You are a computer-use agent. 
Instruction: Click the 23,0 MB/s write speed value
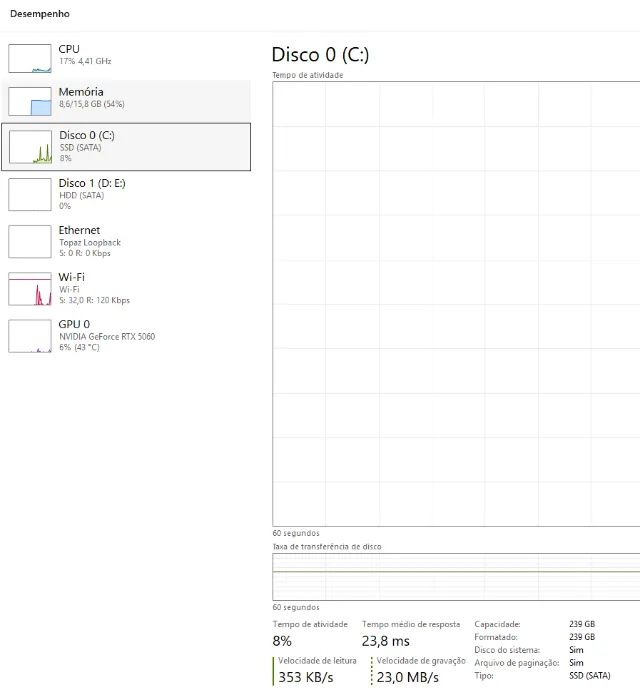(408, 677)
